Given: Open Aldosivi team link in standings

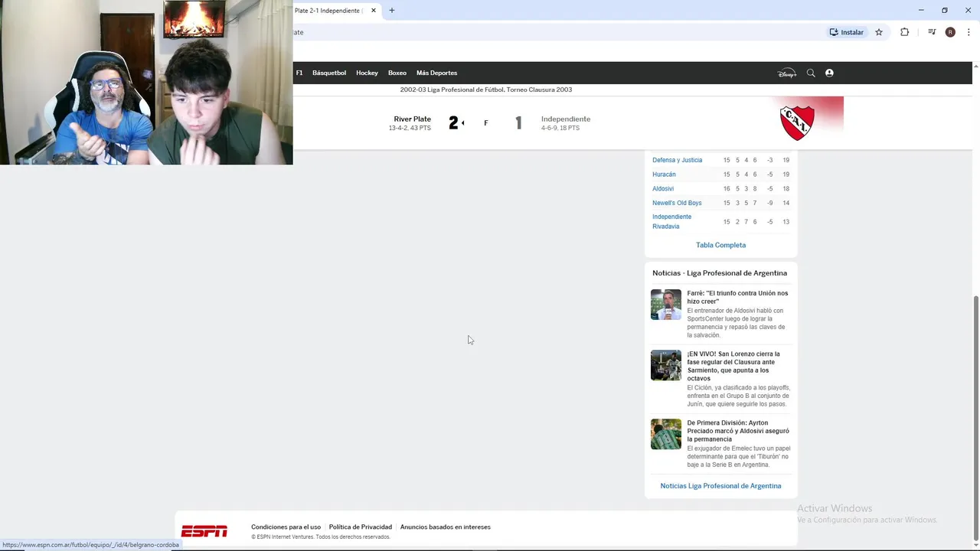Looking at the screenshot, I should (x=663, y=188).
